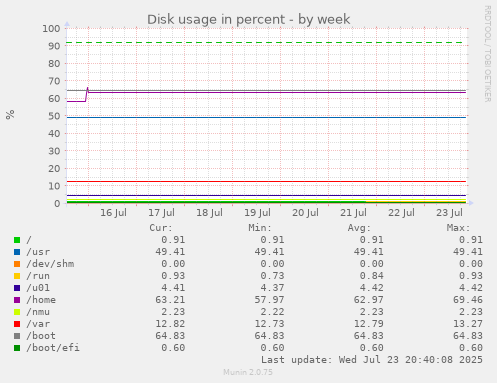Click the orange /dev/shm legend swatch
Image resolution: width=497 pixels, height=383 pixels.
pyautogui.click(x=17, y=264)
